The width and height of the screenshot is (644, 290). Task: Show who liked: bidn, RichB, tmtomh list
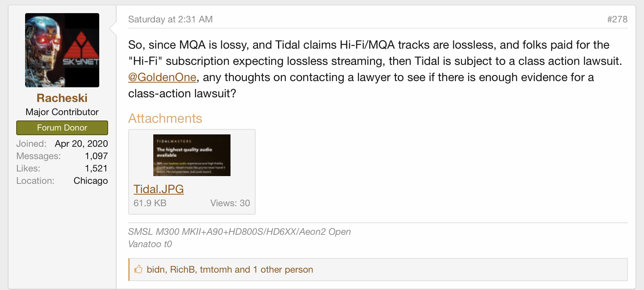230,270
